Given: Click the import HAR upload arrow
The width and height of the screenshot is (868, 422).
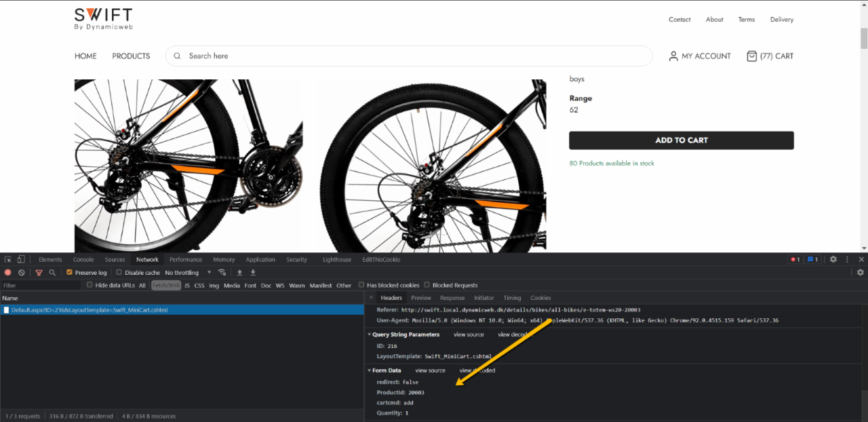Looking at the screenshot, I should point(239,273).
